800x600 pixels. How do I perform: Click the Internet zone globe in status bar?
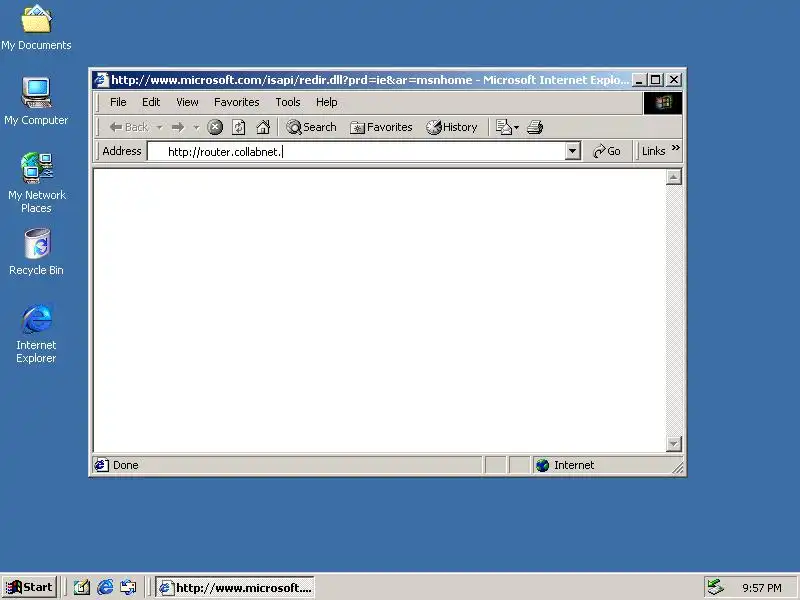coord(542,465)
